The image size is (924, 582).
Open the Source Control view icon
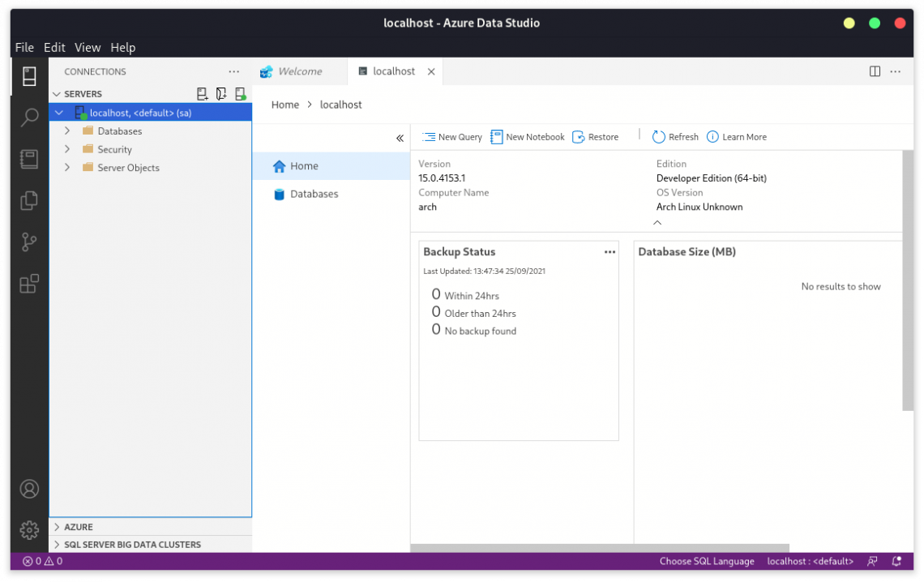pyautogui.click(x=29, y=242)
